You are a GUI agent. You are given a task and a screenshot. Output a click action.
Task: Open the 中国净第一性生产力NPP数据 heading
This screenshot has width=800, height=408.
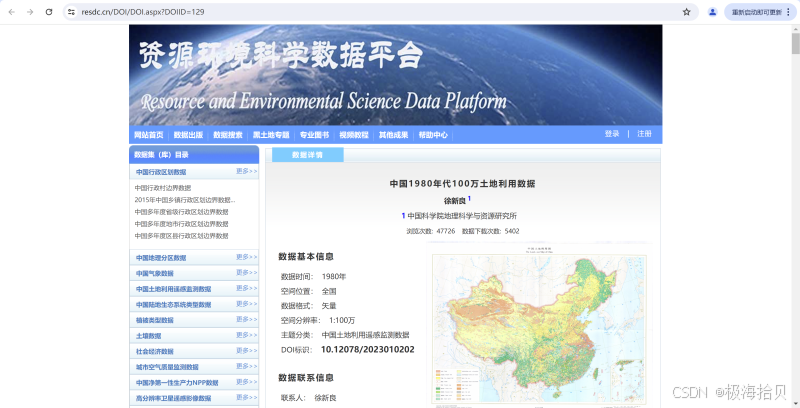[177, 382]
